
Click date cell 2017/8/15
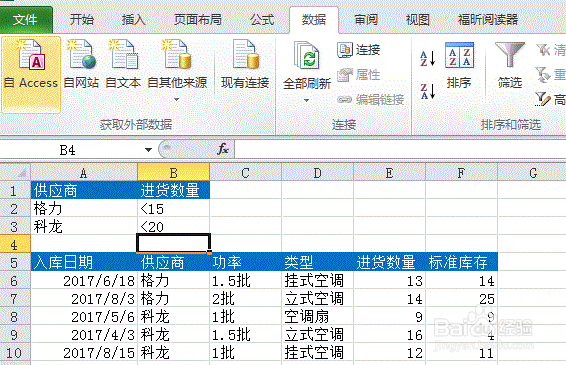pyautogui.click(x=84, y=352)
